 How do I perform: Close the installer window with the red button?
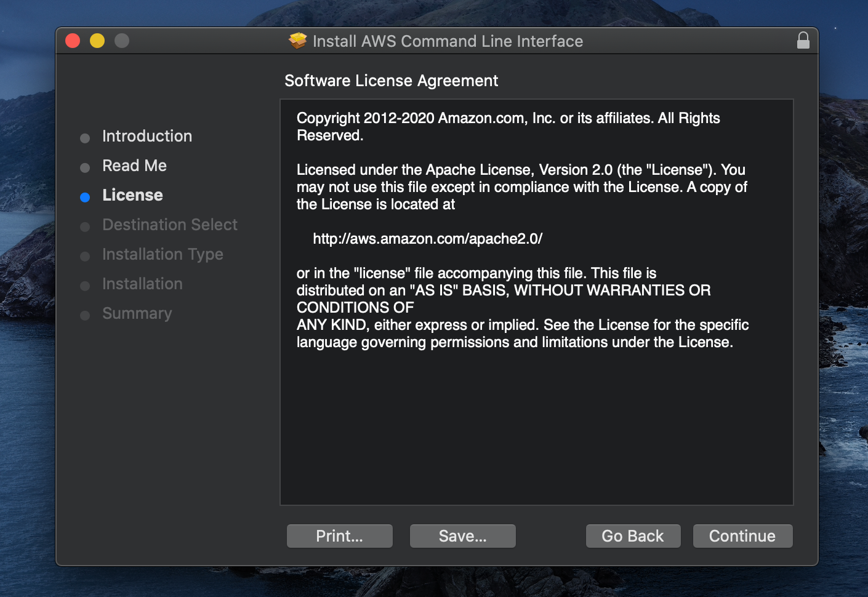pyautogui.click(x=73, y=41)
